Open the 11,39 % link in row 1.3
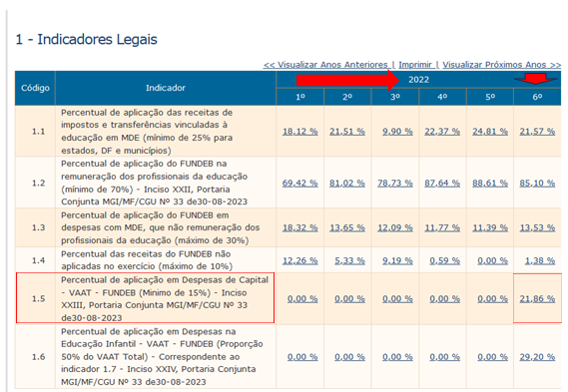Viewport: 568px width, 392px height. coord(490,227)
